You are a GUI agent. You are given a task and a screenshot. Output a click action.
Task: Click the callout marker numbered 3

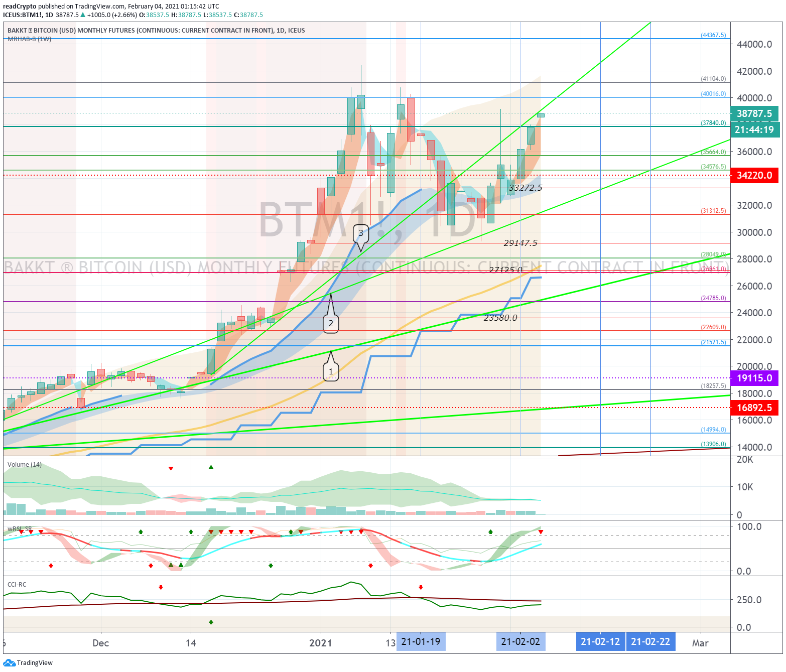coord(360,234)
